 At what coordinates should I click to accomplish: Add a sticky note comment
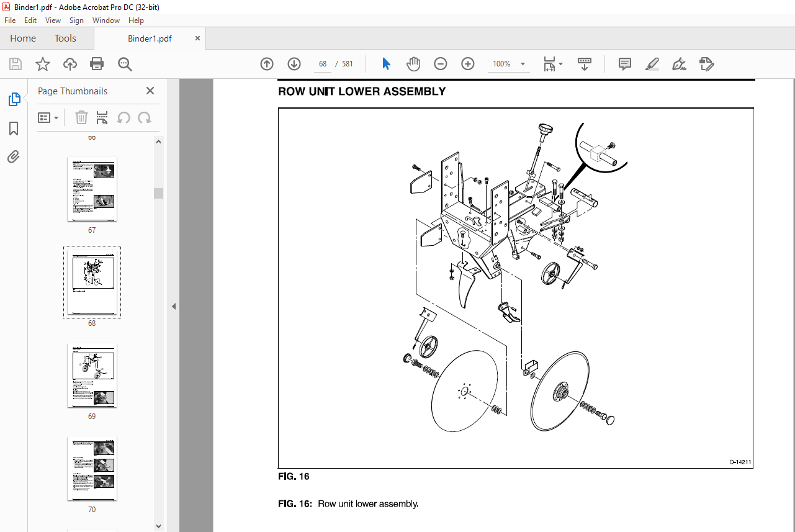pos(624,64)
